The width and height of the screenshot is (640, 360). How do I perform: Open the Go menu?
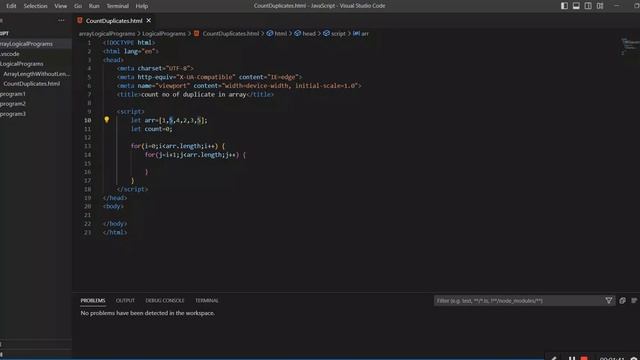pyautogui.click(x=78, y=6)
